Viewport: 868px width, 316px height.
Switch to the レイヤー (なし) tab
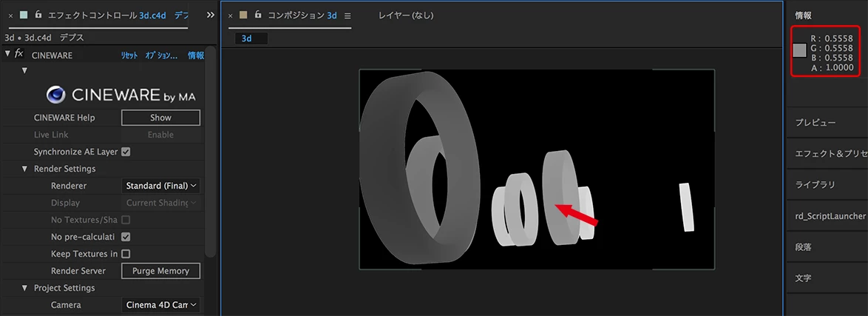406,16
